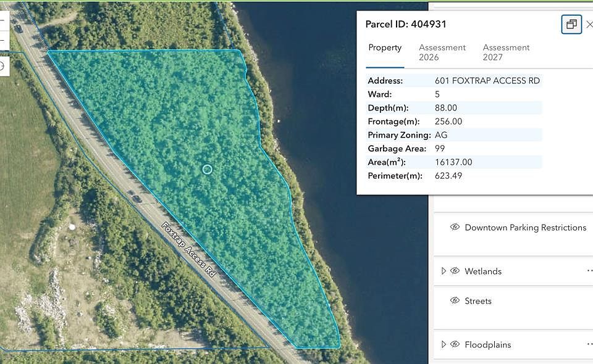Click the map locate/compass button
This screenshot has width=593, height=364.
(x=4, y=67)
